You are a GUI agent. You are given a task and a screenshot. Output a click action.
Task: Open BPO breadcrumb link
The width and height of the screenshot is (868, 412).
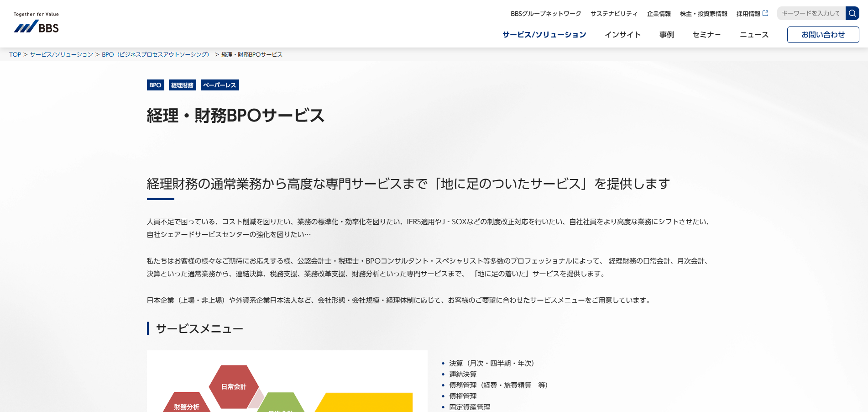click(155, 54)
